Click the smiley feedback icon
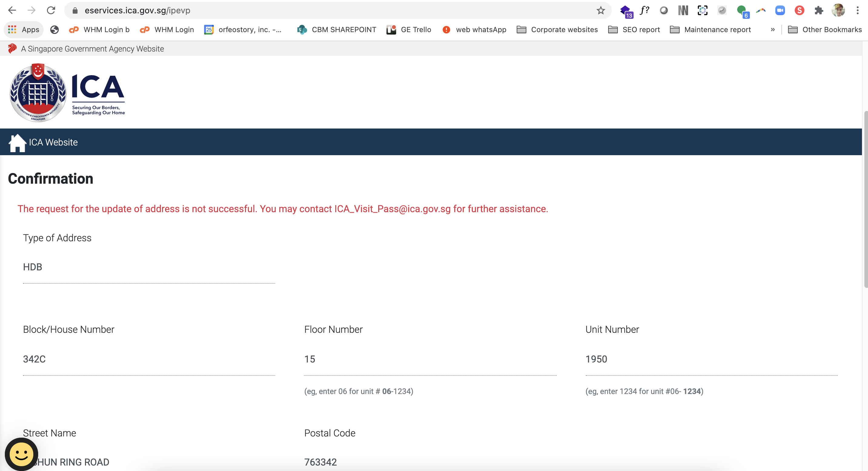Image resolution: width=868 pixels, height=471 pixels. point(21,454)
